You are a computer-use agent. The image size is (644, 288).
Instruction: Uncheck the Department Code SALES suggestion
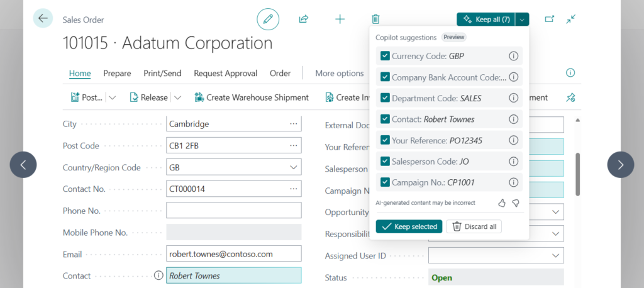pos(385,98)
